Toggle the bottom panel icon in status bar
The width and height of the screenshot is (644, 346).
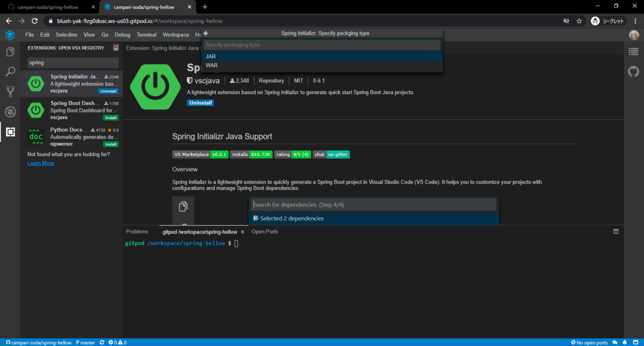[636, 342]
